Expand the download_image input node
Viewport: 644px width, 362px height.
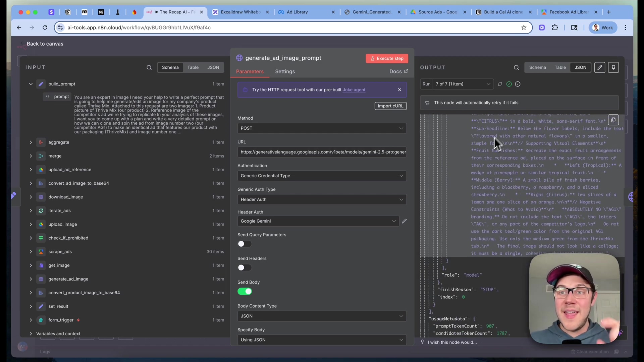coord(31,197)
